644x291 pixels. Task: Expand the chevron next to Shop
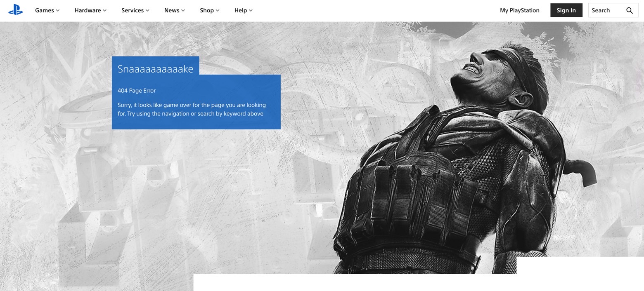[x=218, y=11]
